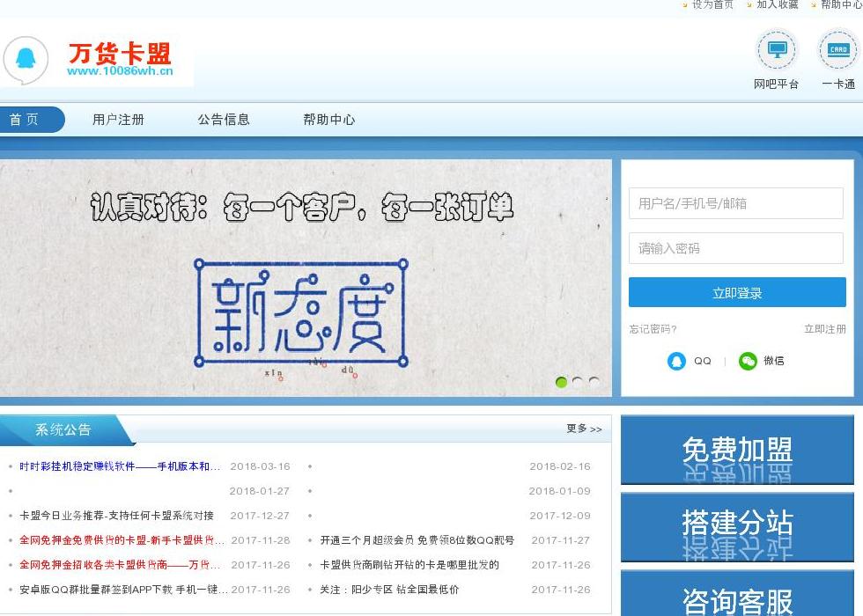Open 安卓版QQ群批量群签到APP下载 announcement
The width and height of the screenshot is (863, 616).
(123, 590)
